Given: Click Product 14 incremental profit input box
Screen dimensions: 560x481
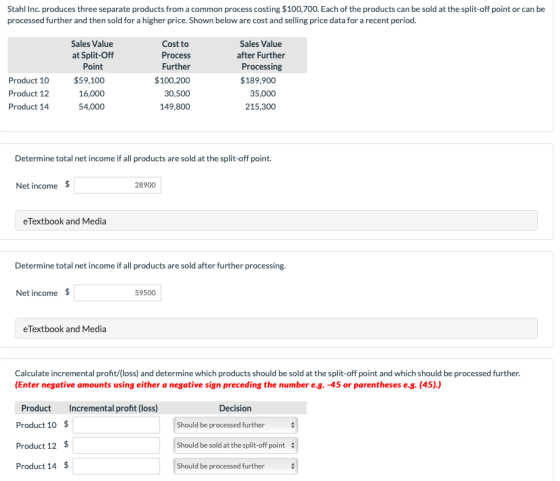Looking at the screenshot, I should (116, 466).
